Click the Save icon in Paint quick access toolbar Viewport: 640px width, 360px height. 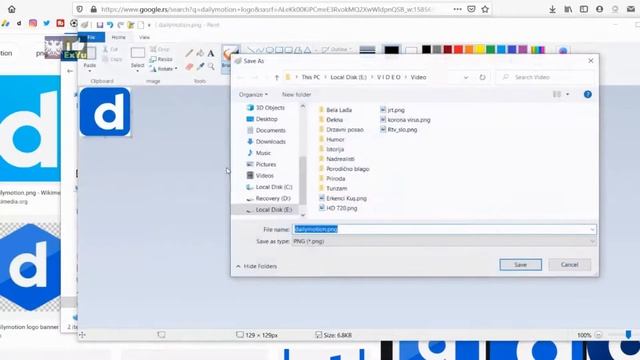pyautogui.click(x=100, y=25)
